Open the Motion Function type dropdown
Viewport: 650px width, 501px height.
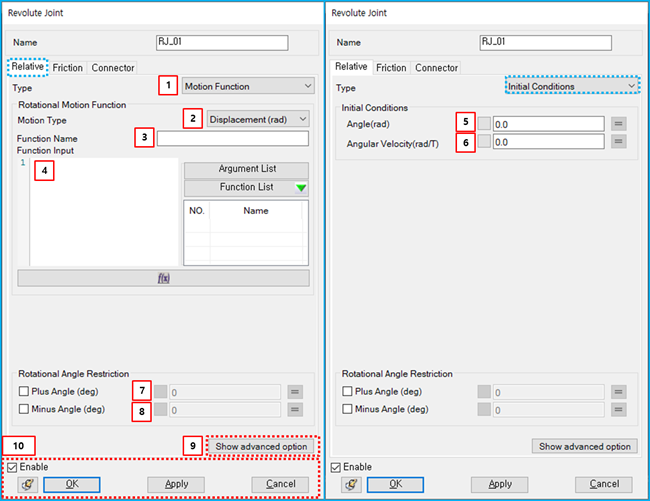pos(248,86)
